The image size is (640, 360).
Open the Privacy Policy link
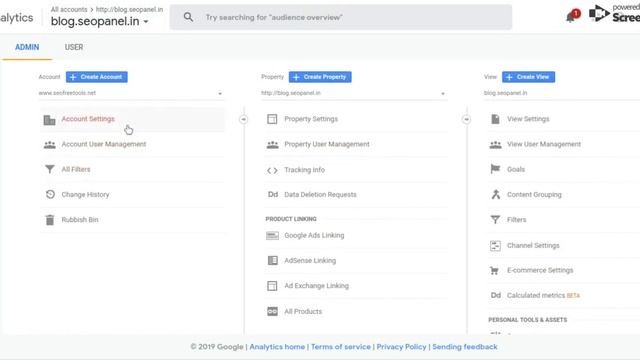[x=401, y=347]
